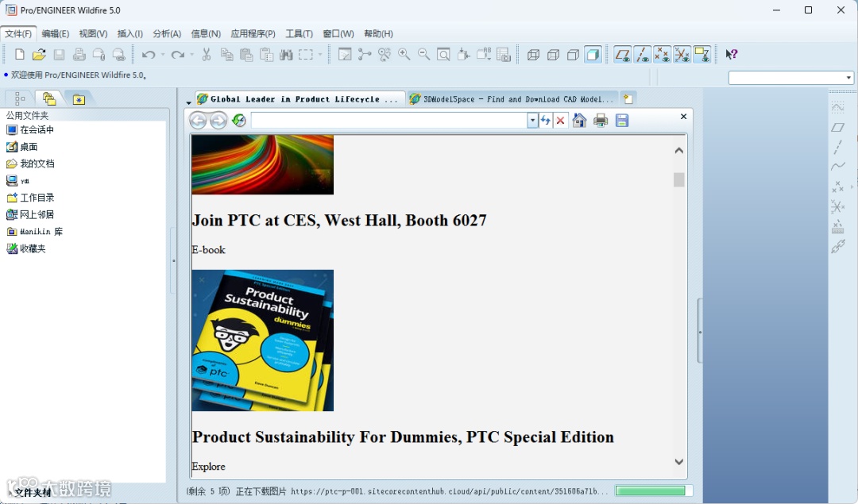Switch to 3DModelSpace browser tab
Image resolution: width=858 pixels, height=504 pixels.
click(x=512, y=99)
